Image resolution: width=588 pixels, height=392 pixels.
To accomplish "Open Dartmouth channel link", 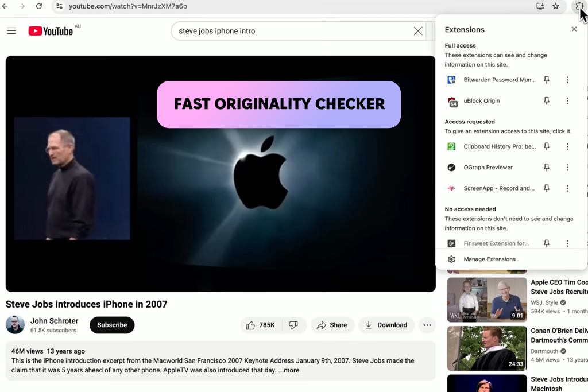I will point(544,351).
